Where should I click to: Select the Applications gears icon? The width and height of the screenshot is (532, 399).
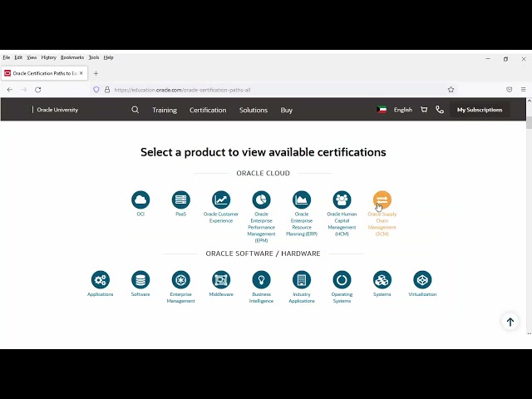pyautogui.click(x=101, y=280)
